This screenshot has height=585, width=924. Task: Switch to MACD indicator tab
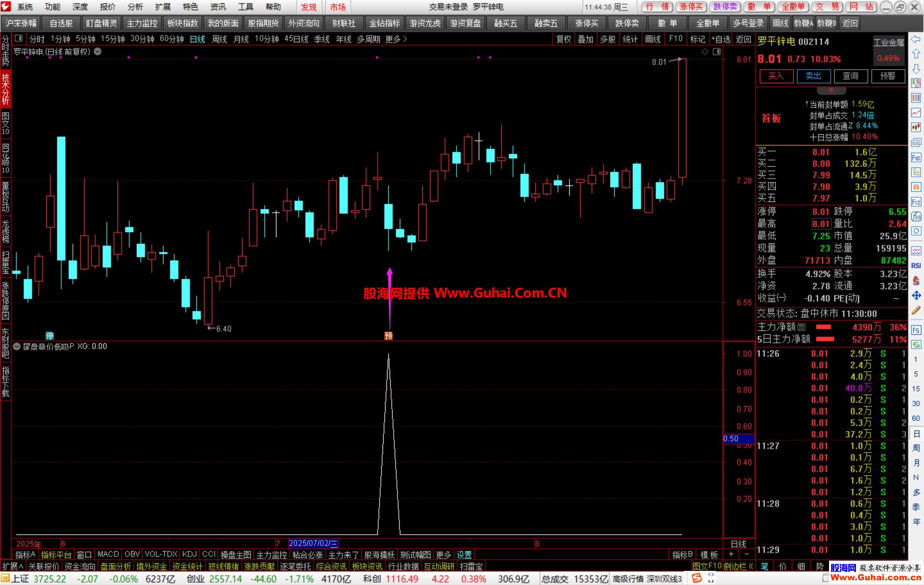click(108, 555)
